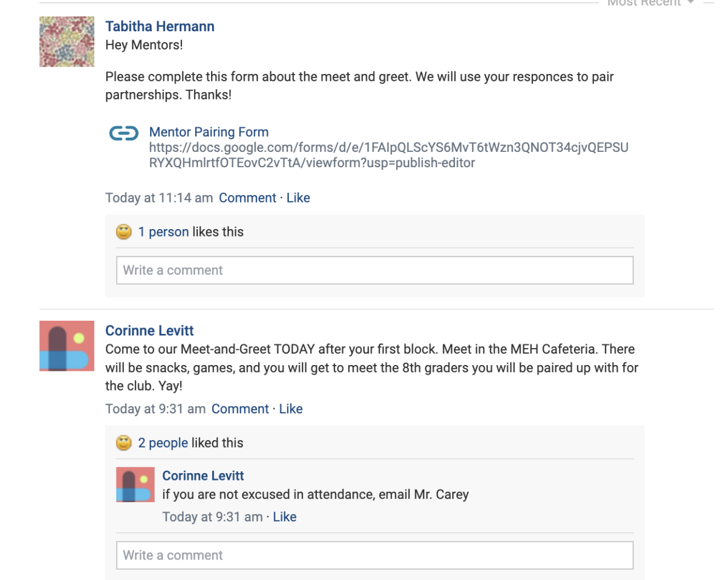Open Corinne Levitt's profile from the Meet-and-Greet post
Screen dimensions: 728x580
pos(150,331)
